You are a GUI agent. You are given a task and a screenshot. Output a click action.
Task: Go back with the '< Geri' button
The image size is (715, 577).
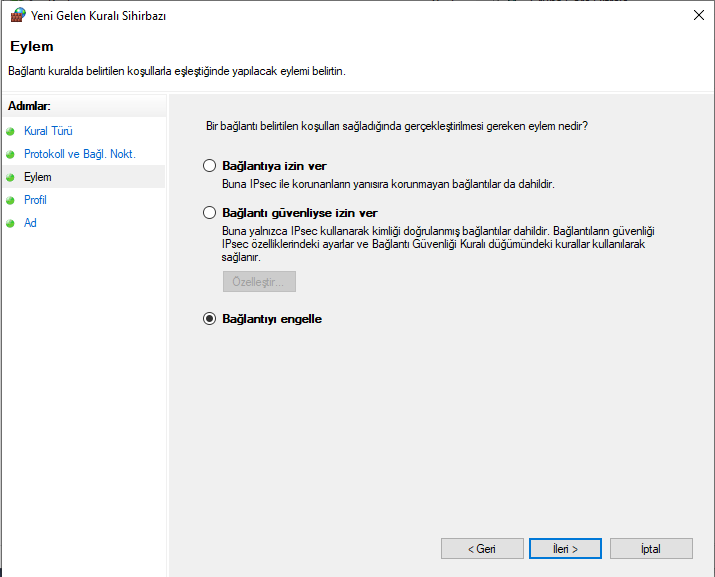(482, 549)
